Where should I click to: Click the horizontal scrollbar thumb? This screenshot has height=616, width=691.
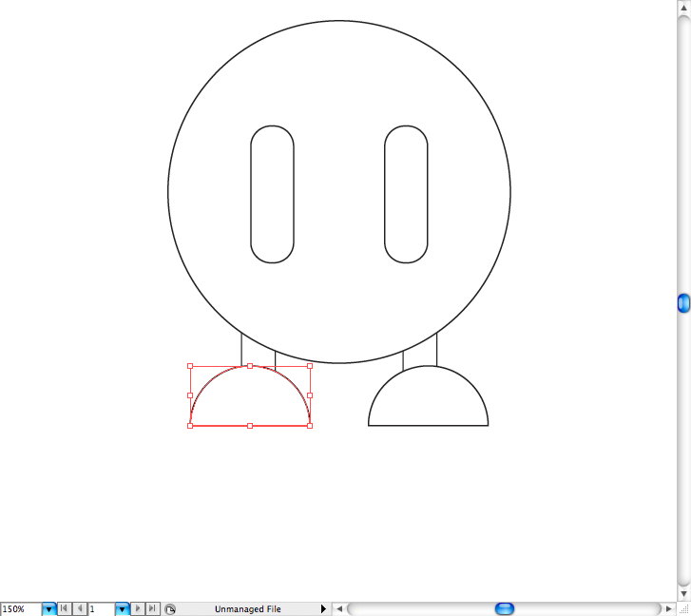(x=505, y=608)
